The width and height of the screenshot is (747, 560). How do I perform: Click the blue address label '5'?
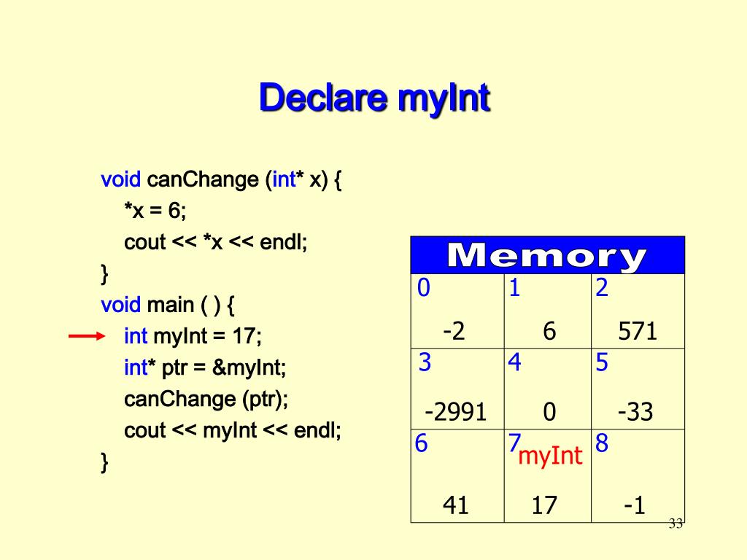[x=602, y=362]
